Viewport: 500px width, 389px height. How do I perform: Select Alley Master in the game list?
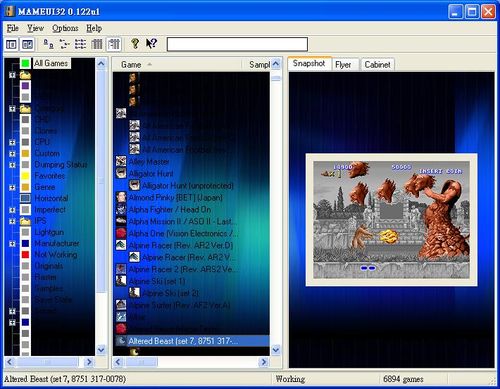149,162
